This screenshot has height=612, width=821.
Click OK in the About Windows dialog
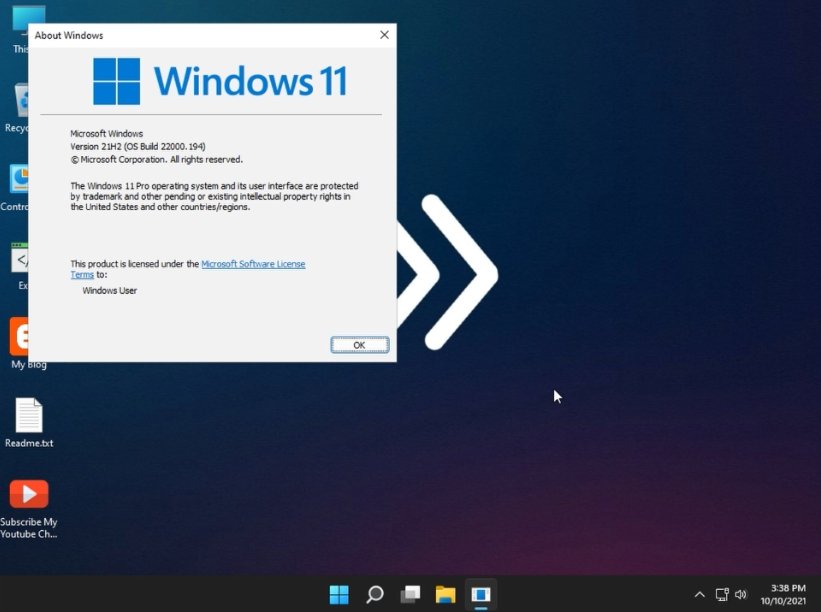pyautogui.click(x=360, y=345)
